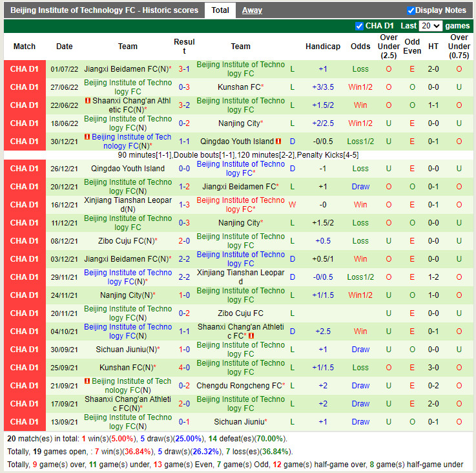Open Shaanxi Chang'an Athletic FC(N) on 17/09/21

tap(128, 404)
